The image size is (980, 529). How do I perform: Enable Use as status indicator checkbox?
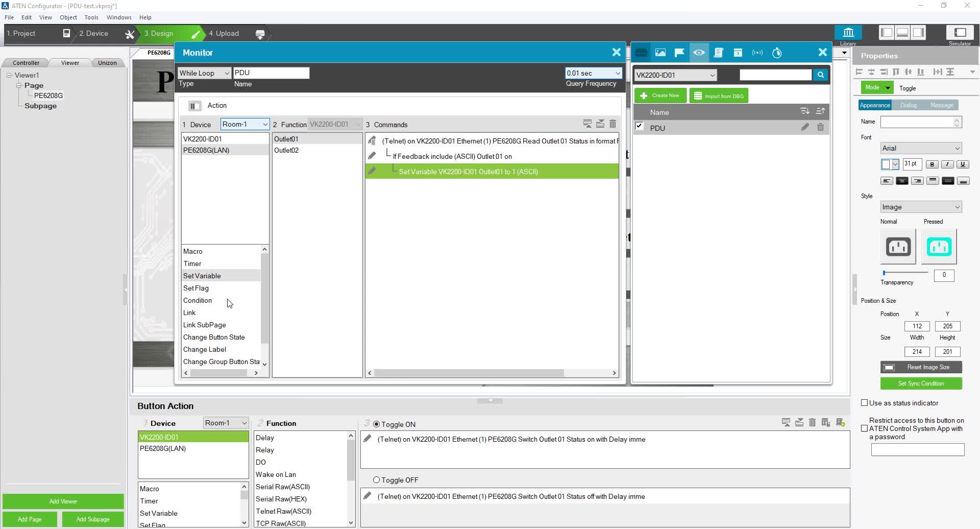(x=865, y=403)
